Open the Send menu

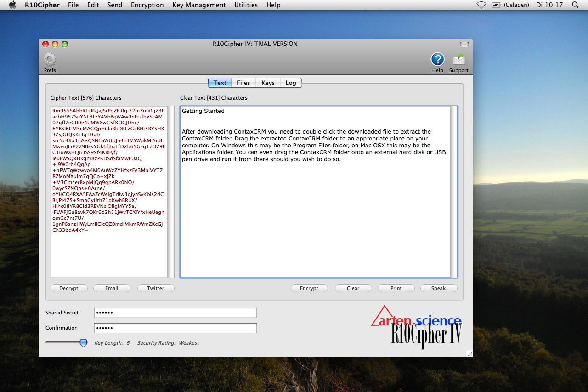(115, 5)
